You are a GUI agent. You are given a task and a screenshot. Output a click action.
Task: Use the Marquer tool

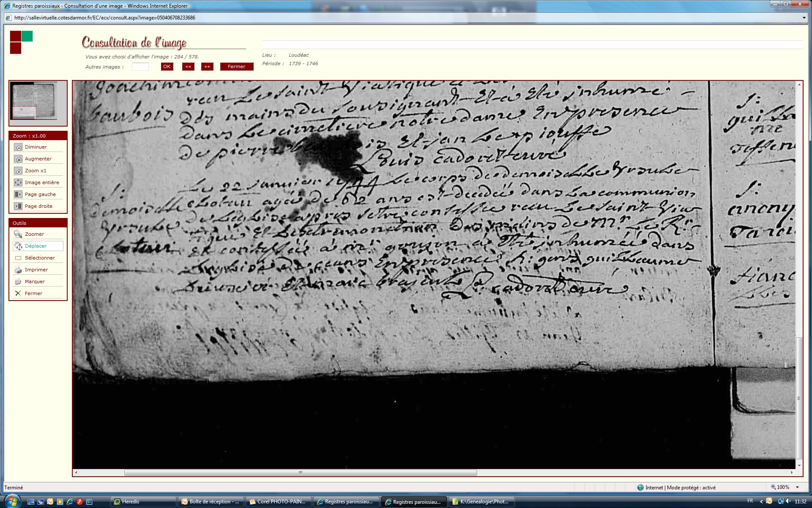18,282
